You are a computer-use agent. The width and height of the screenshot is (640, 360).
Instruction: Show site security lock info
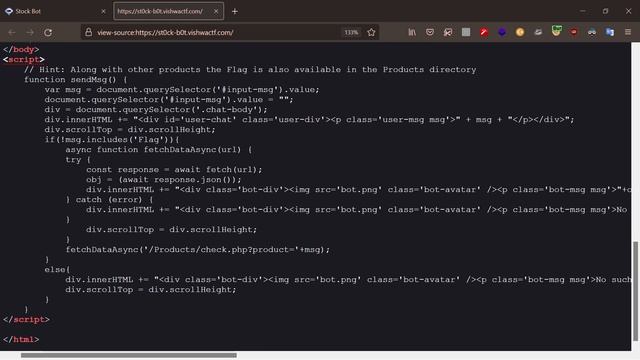pos(88,32)
